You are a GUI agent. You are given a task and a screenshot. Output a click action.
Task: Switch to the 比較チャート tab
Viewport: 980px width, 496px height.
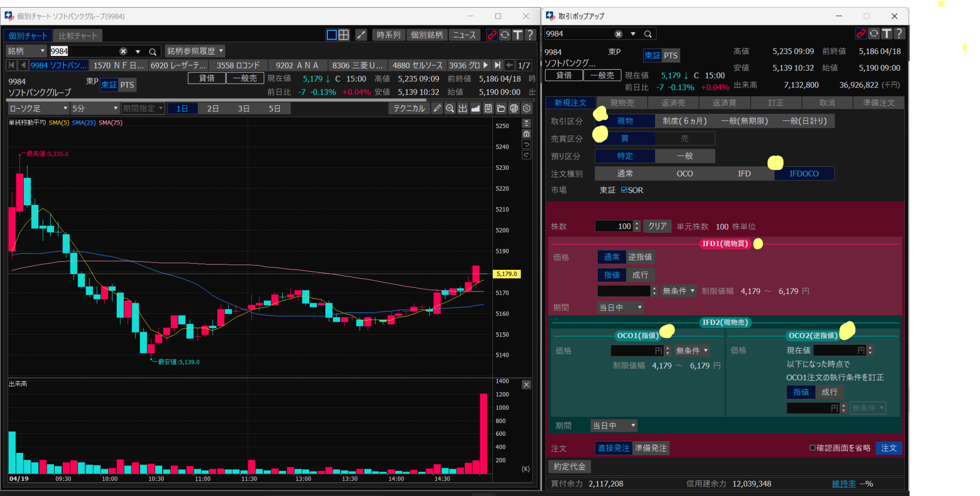[78, 35]
